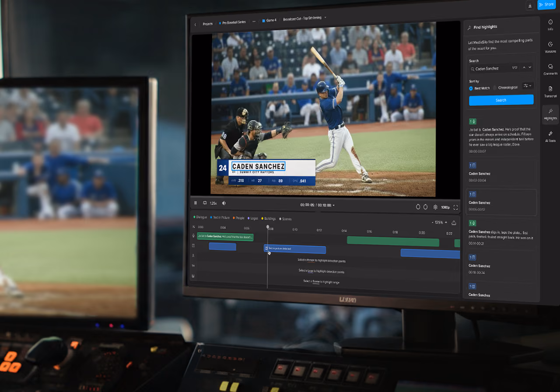The height and width of the screenshot is (392, 560).
Task: Open the Projects breadcrumb
Action: click(x=207, y=24)
